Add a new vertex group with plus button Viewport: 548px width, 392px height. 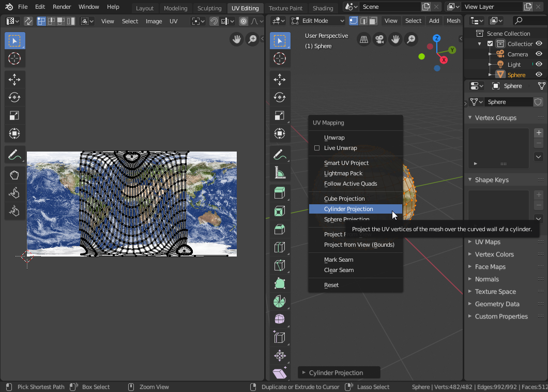coord(539,133)
